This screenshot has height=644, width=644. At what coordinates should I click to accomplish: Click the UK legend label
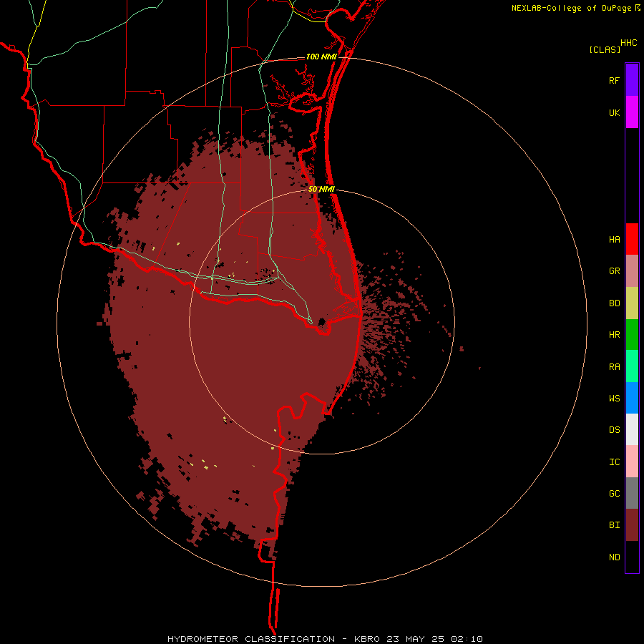click(x=614, y=112)
